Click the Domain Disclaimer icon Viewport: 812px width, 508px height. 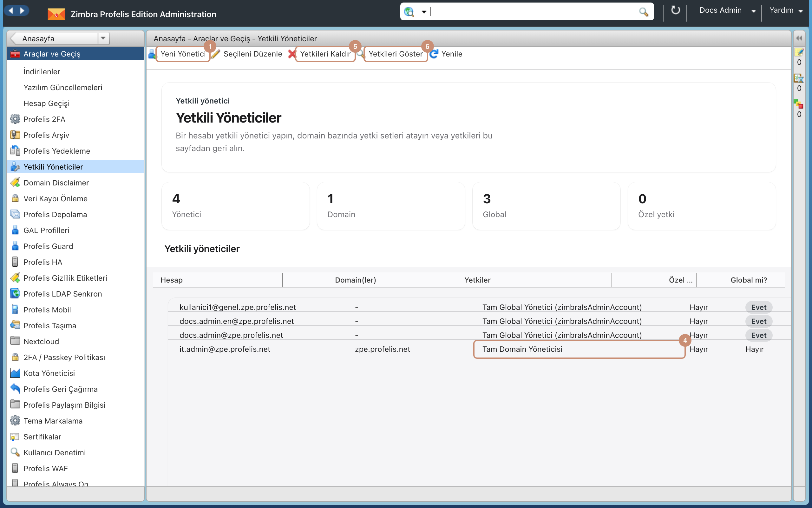click(15, 183)
